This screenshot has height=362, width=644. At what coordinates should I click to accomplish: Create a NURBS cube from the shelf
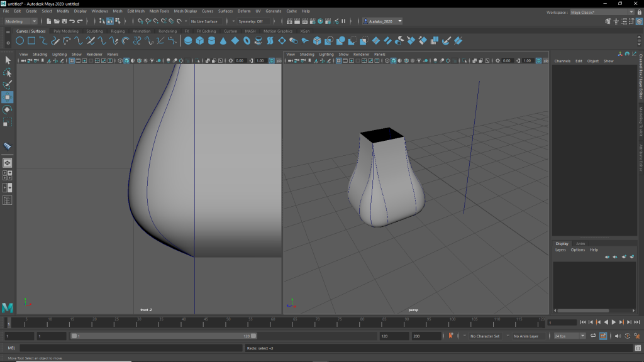pos(199,41)
